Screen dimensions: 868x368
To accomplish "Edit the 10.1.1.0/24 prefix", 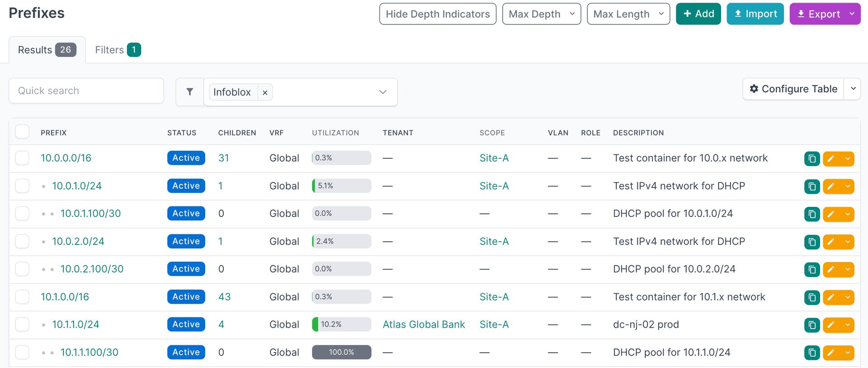I will (x=832, y=325).
